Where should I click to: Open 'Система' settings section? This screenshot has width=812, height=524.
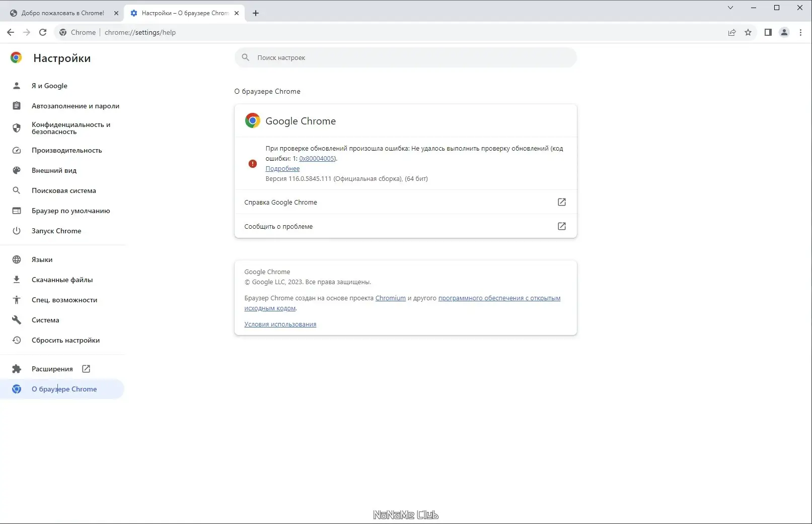(x=62, y=320)
